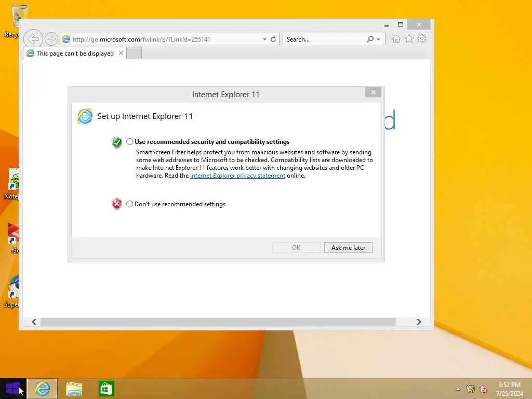Click the horizontal scrollbar thumb

coord(218,322)
